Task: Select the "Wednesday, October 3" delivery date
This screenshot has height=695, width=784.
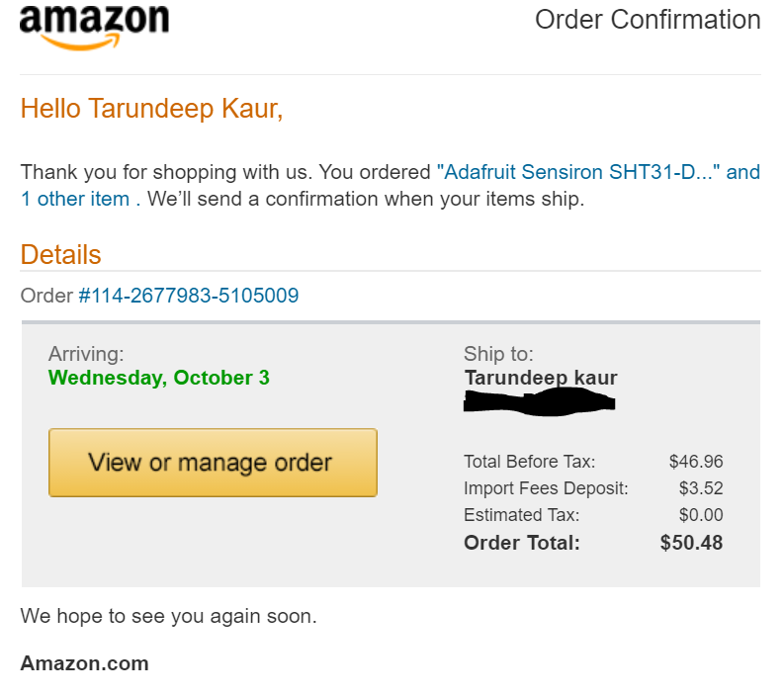Action: coord(158,378)
